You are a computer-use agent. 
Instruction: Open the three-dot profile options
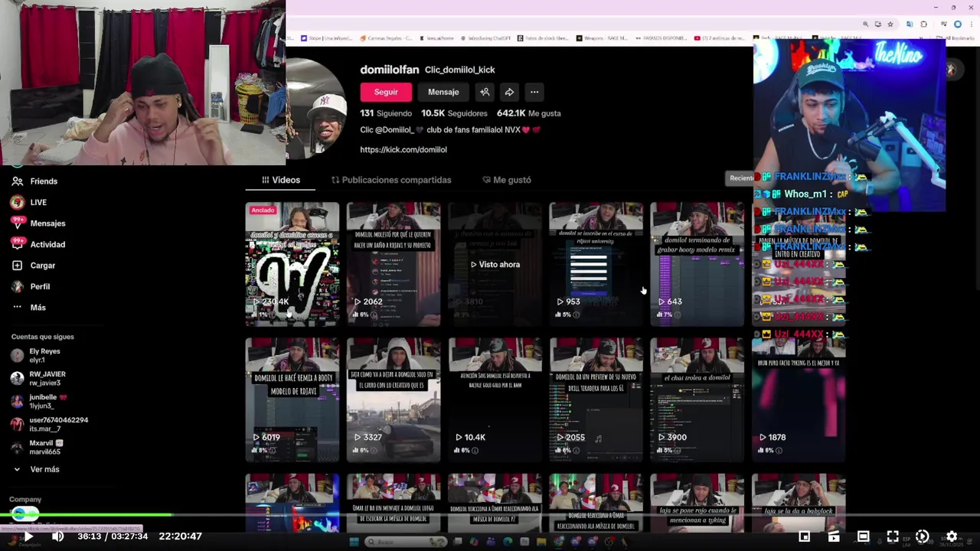(534, 92)
